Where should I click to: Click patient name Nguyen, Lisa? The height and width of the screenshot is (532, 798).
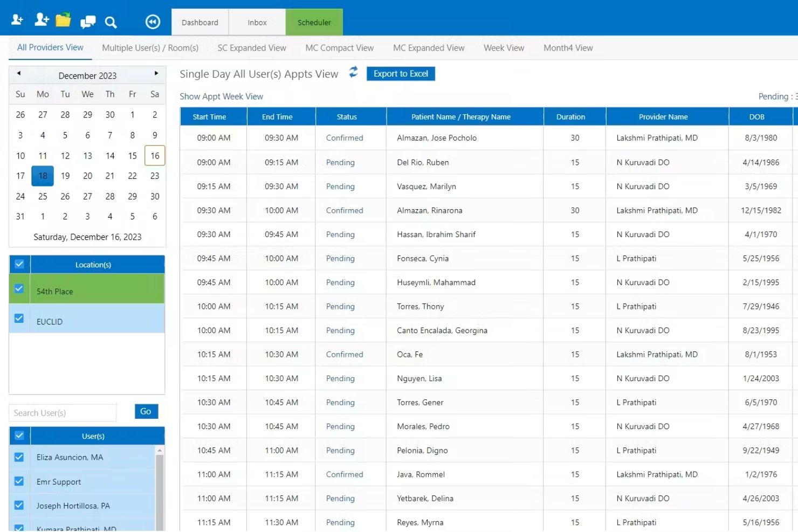pyautogui.click(x=419, y=378)
